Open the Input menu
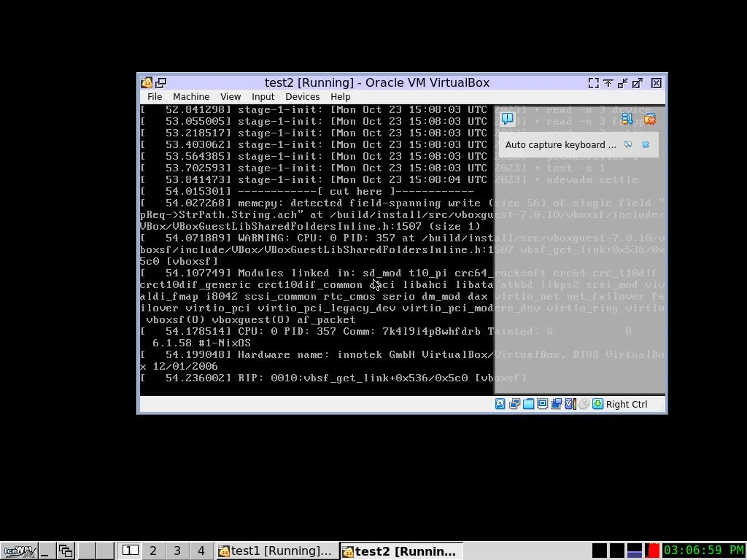This screenshot has height=560, width=747. [263, 96]
